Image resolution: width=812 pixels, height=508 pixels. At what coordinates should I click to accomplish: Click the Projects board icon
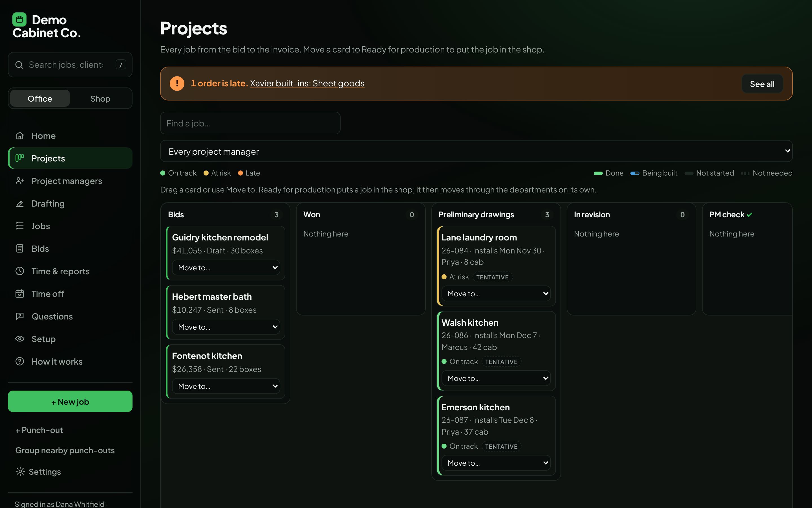click(x=20, y=158)
